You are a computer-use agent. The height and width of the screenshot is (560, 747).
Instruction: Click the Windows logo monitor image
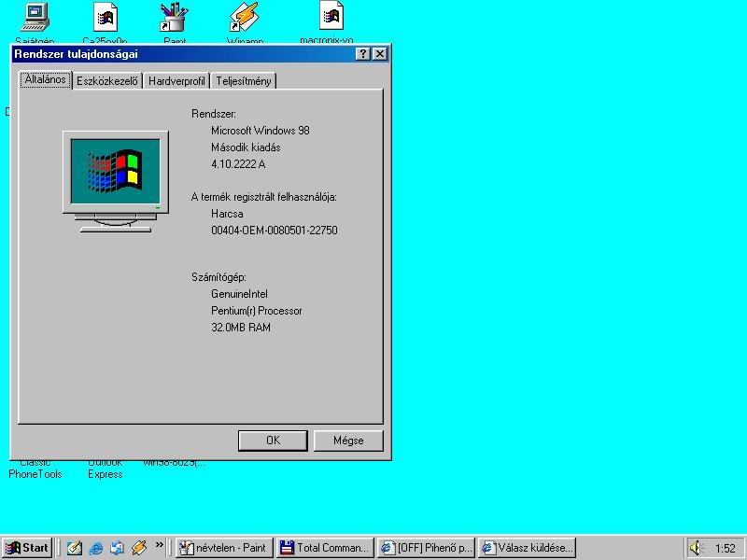point(116,182)
